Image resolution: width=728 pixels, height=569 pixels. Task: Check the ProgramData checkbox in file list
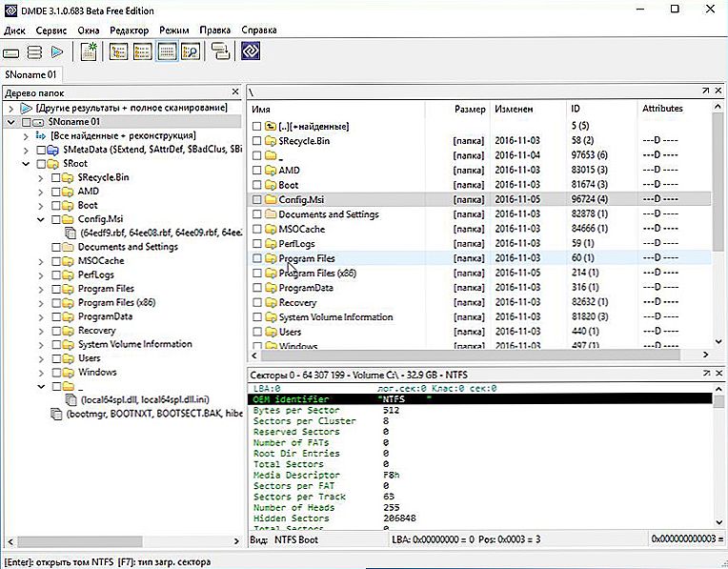coord(256,288)
